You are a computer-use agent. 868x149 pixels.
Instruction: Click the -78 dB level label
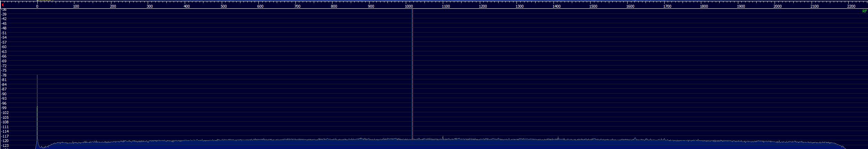(x=4, y=75)
